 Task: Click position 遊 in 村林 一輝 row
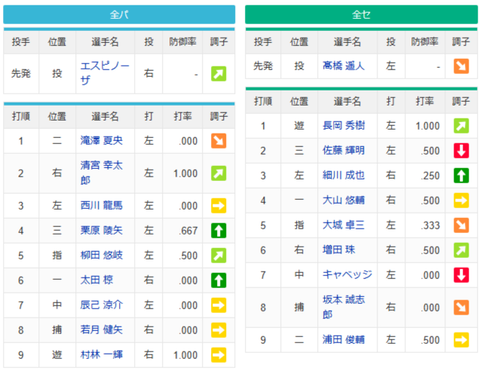pyautogui.click(x=57, y=355)
